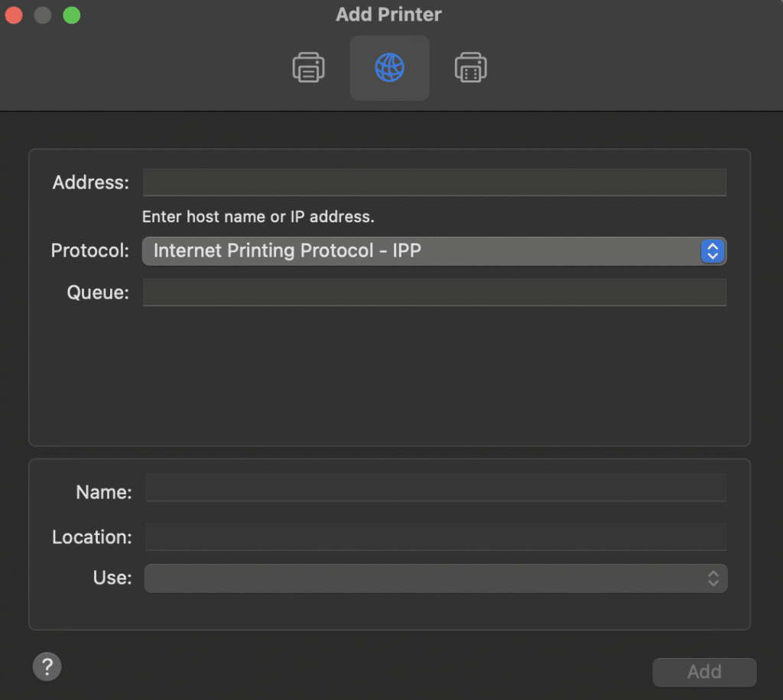Click the Add button
783x700 pixels.
pyautogui.click(x=704, y=672)
